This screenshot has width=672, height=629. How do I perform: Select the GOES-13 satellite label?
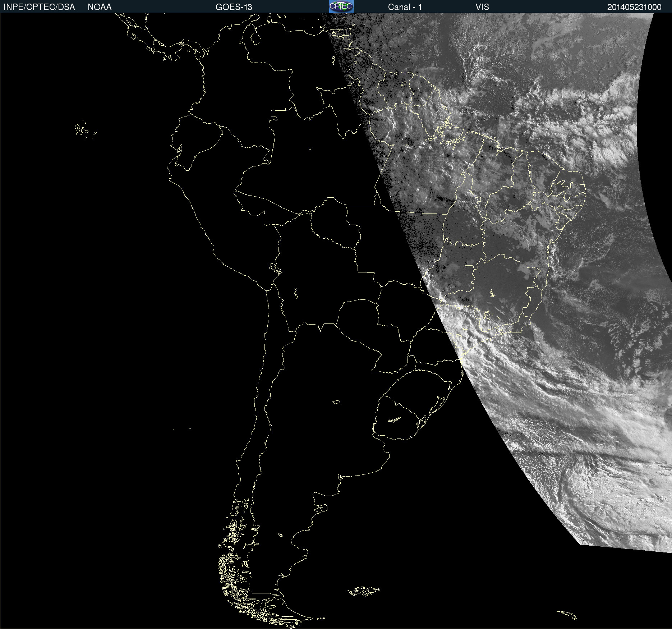234,7
